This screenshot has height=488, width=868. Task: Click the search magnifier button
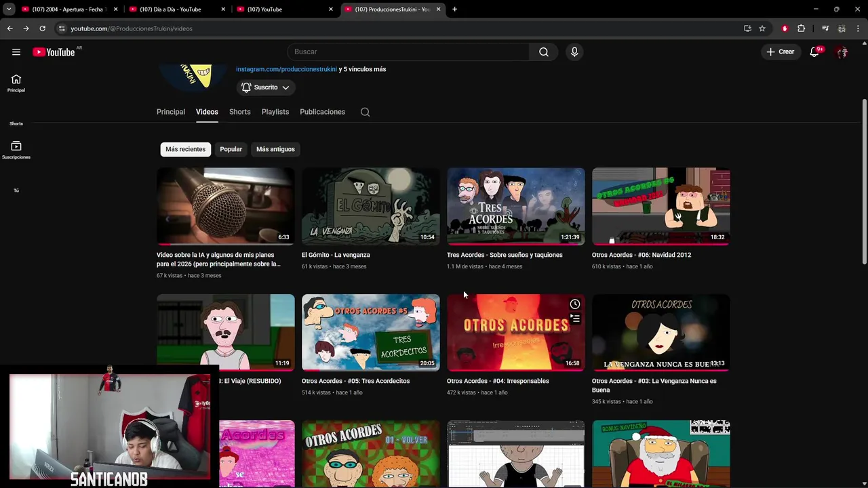pyautogui.click(x=544, y=52)
